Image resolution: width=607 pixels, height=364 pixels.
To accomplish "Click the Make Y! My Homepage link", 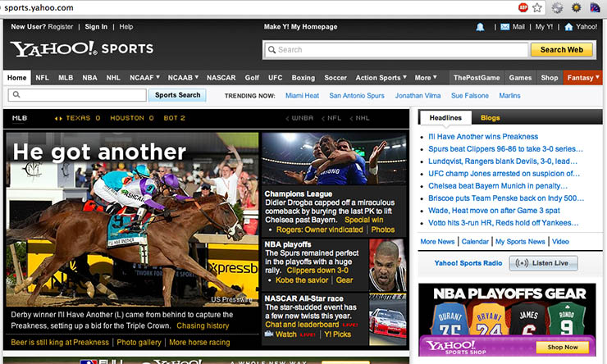I will coord(300,27).
